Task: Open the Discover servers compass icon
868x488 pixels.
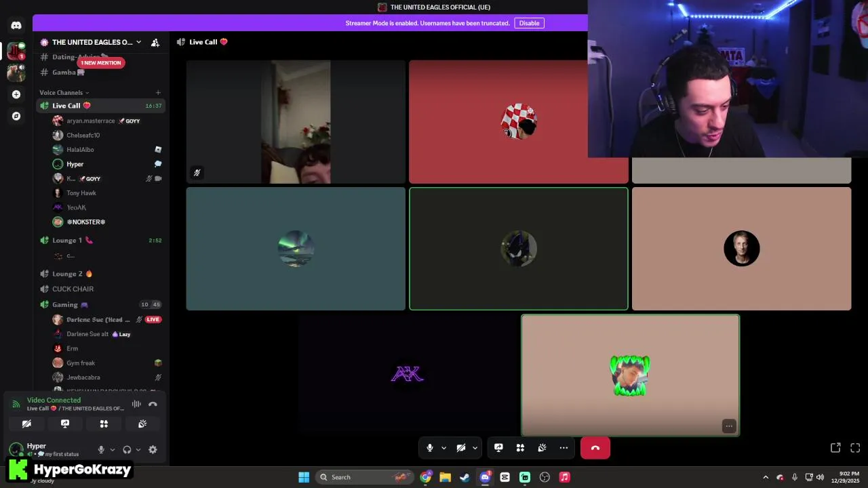Action: click(x=16, y=116)
